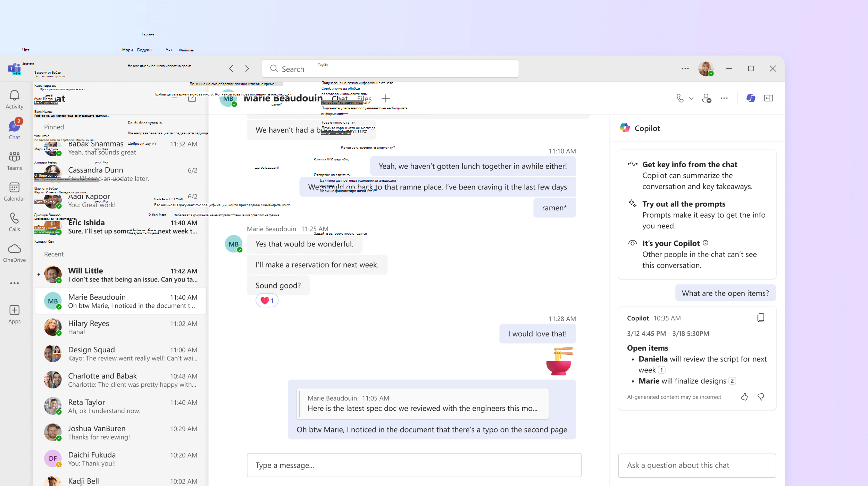The height and width of the screenshot is (486, 868).
Task: Open the Daichi Fukuda chat
Action: [121, 459]
